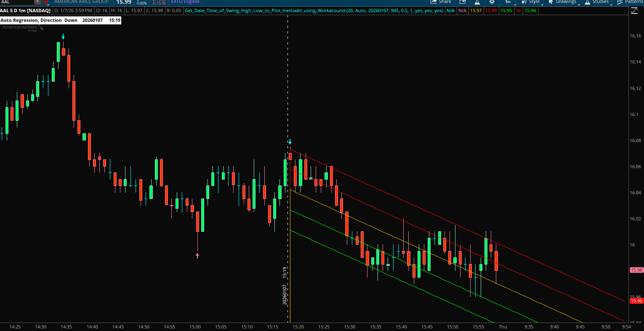Viewport: 644px width, 331px height.
Task: Click the pink 15.98 price label
Action: (x=636, y=270)
